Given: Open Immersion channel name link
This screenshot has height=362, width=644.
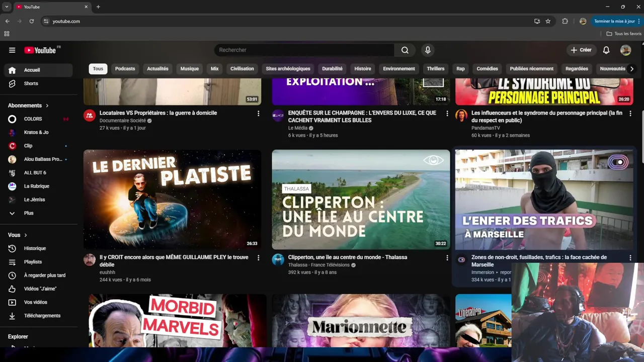Looking at the screenshot, I should click(x=482, y=273).
